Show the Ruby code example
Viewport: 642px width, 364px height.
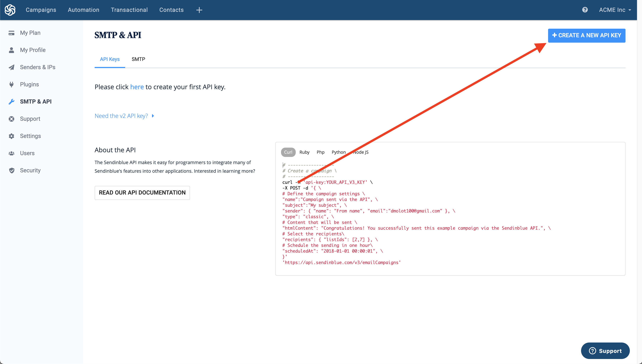point(304,152)
